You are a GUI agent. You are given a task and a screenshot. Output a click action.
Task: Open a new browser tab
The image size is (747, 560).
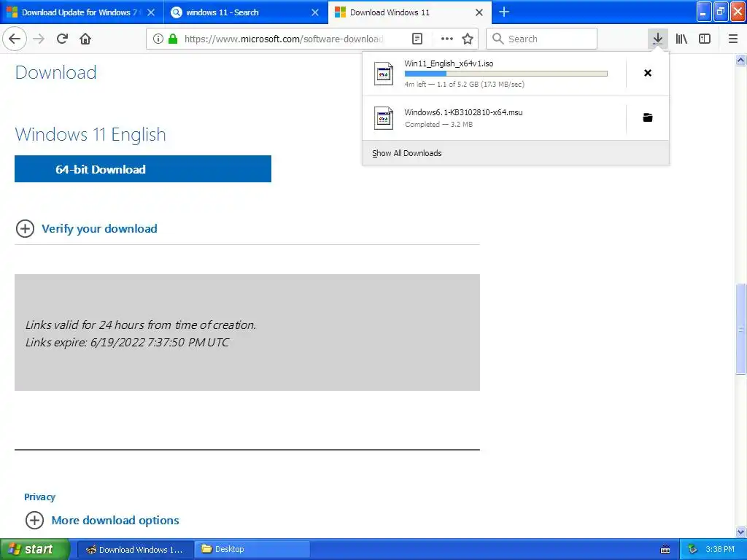point(504,12)
